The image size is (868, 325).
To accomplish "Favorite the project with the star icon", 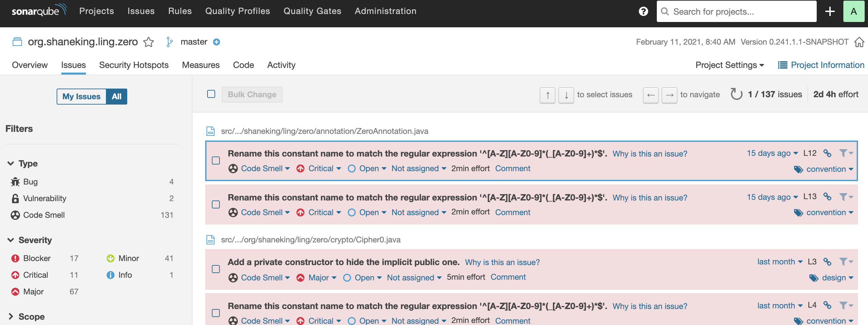I will click(x=149, y=42).
